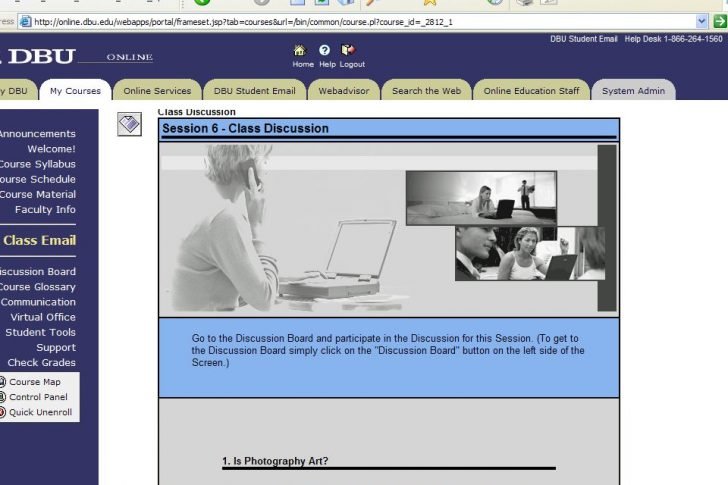Switch to the System Admin tab
This screenshot has height=485, width=728.
633,91
